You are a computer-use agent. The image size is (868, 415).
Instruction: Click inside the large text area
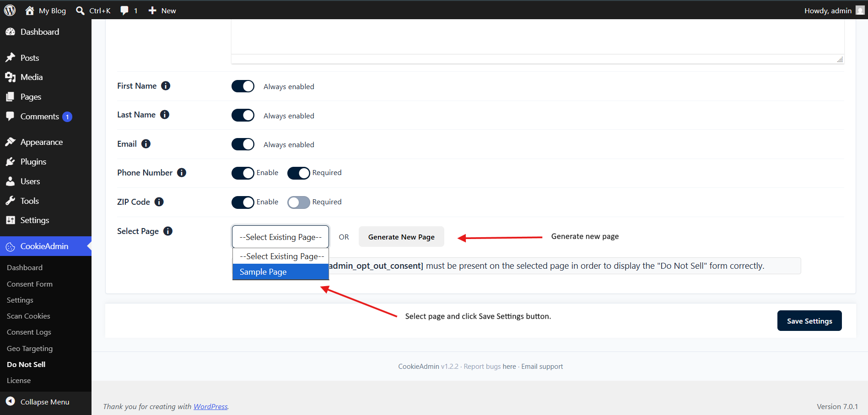[538, 37]
